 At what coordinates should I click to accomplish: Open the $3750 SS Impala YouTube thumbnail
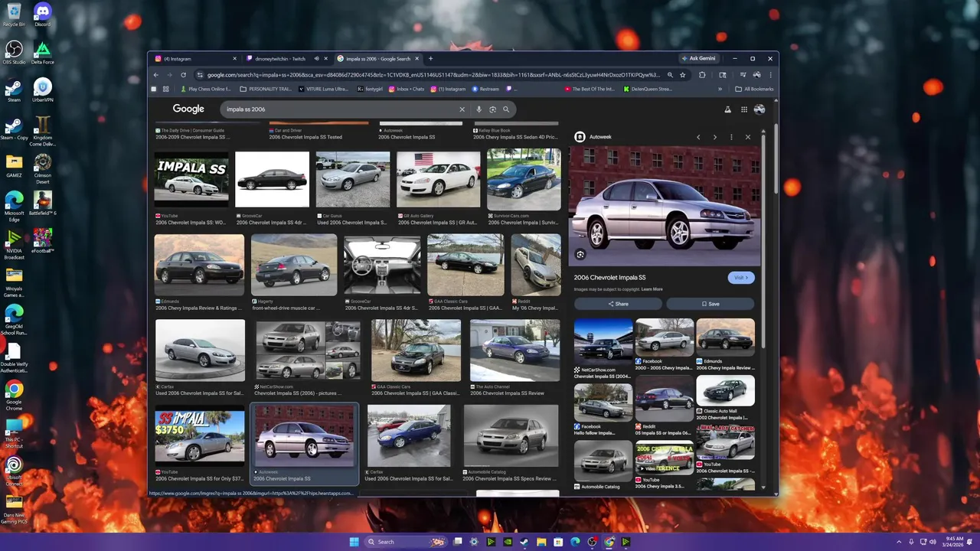200,436
